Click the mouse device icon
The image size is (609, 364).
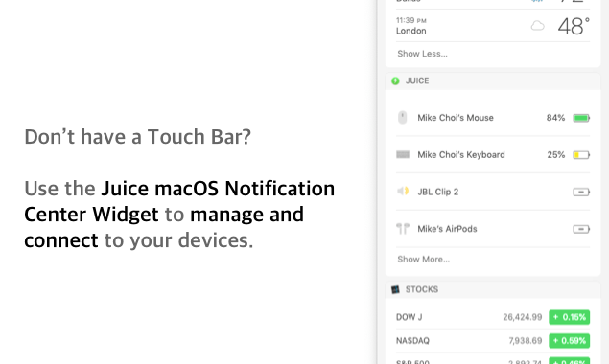click(403, 117)
